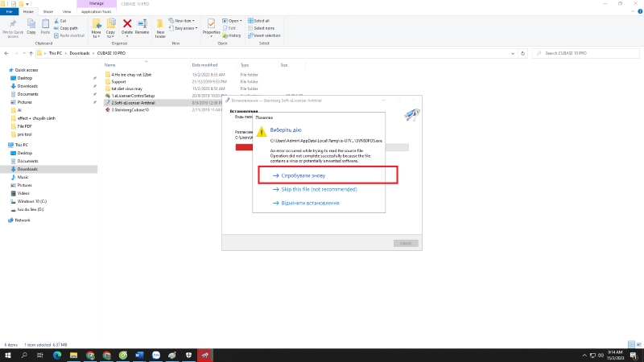Click the red installer progress bar

(244, 147)
